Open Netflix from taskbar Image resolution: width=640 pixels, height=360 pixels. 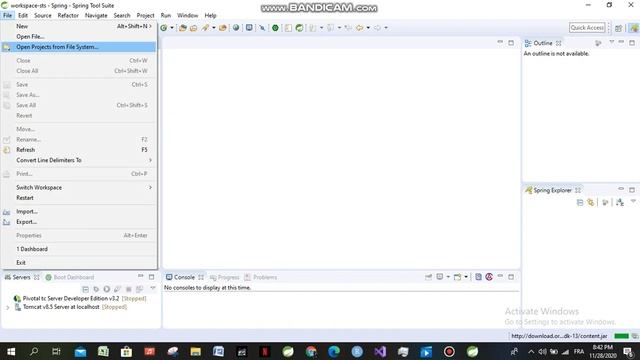pos(264,351)
